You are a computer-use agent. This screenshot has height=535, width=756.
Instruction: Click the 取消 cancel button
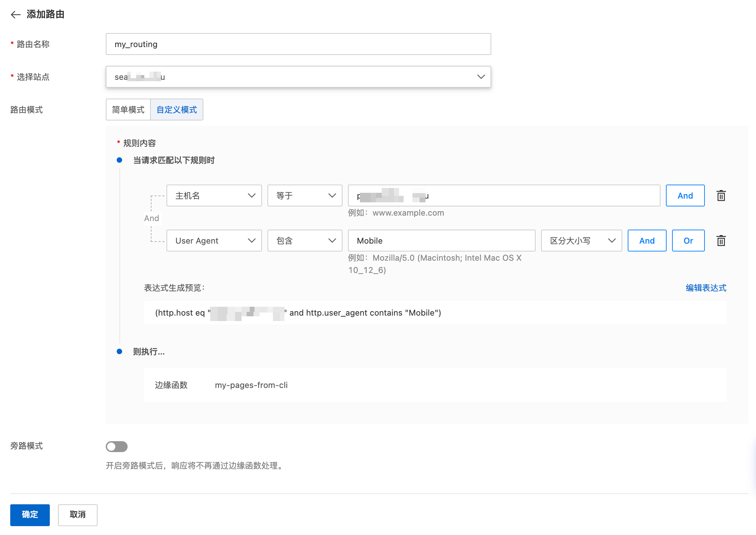77,515
